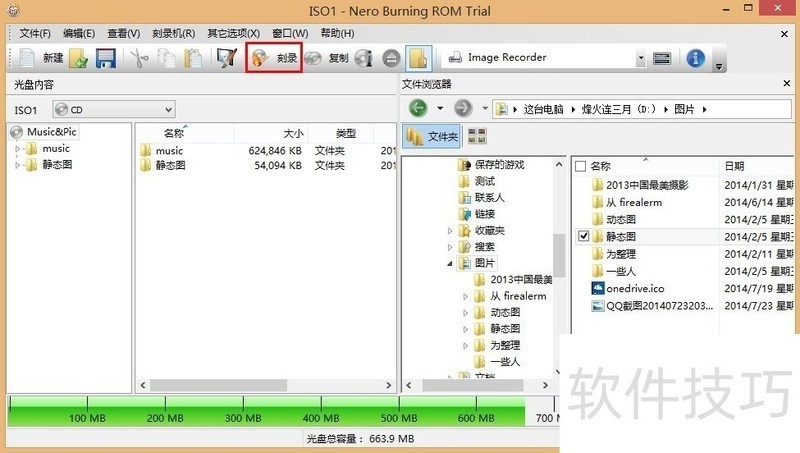Toggle the file browser folder icon
Image resolution: width=800 pixels, height=453 pixels.
click(x=419, y=58)
